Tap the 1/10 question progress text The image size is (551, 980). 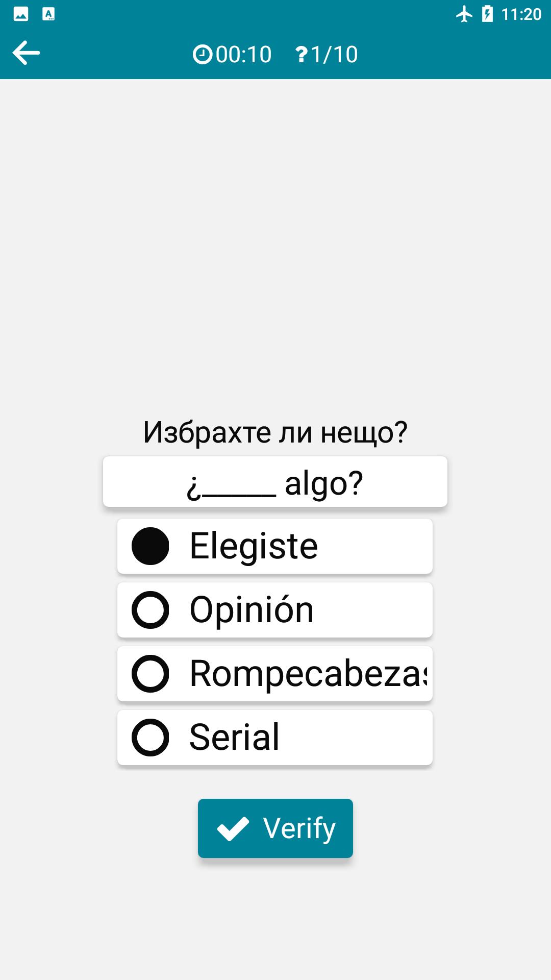tap(334, 55)
